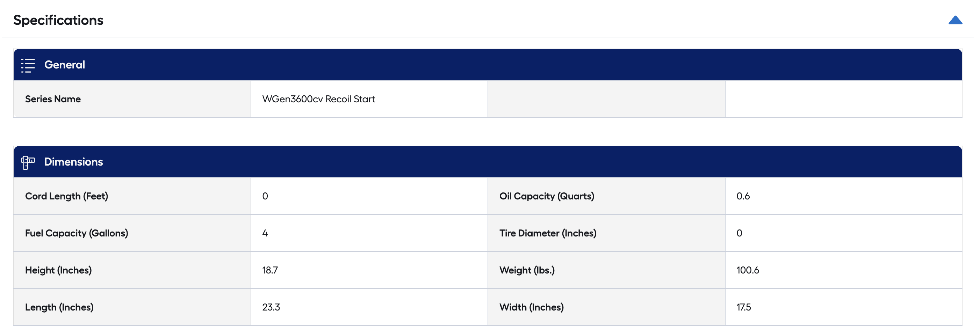
Task: Click the 100.6 weight value
Action: [x=747, y=270]
